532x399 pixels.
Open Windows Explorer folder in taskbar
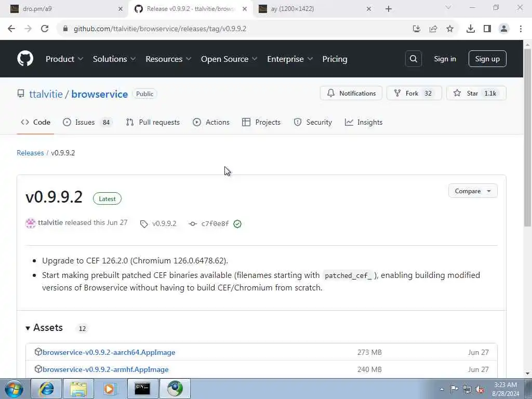(78, 389)
